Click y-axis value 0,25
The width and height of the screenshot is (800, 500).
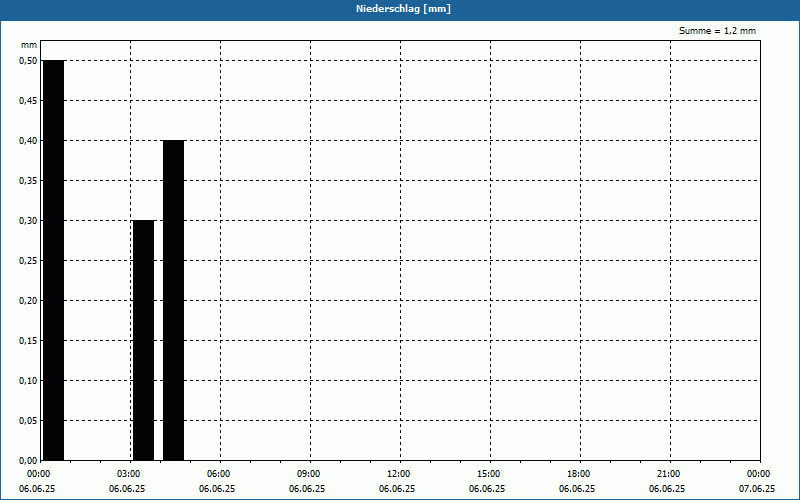coord(28,261)
